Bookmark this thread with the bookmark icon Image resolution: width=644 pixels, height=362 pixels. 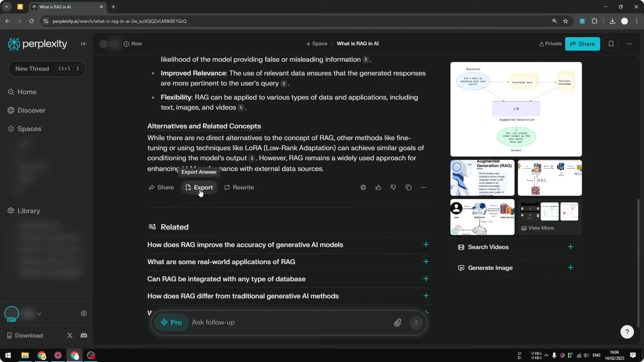click(x=611, y=44)
